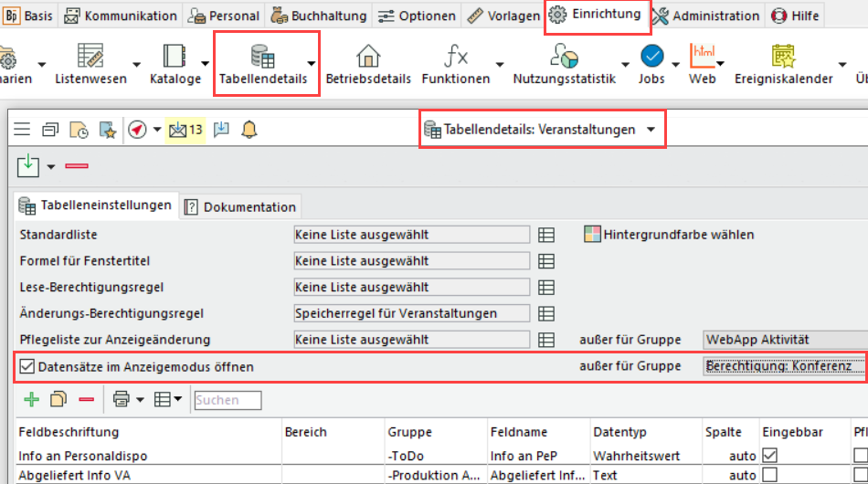The image size is (868, 484).
Task: Expand the Funktionen dropdown arrow
Action: (500, 63)
